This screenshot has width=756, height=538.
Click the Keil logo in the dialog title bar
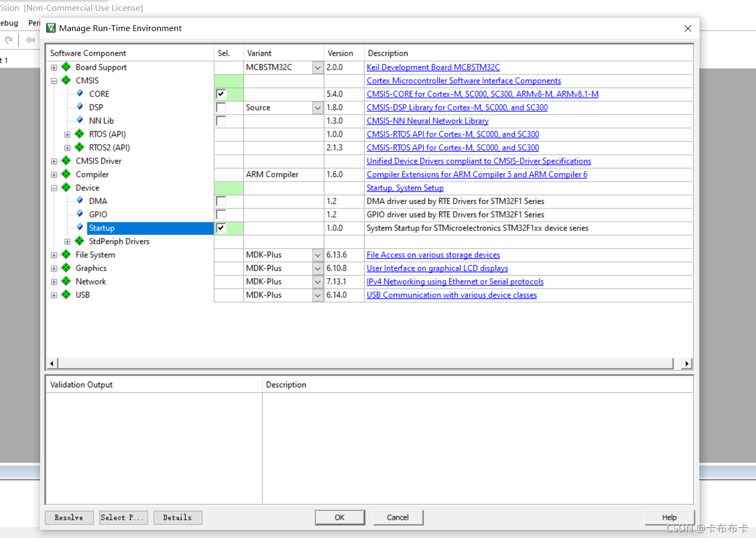pos(51,28)
